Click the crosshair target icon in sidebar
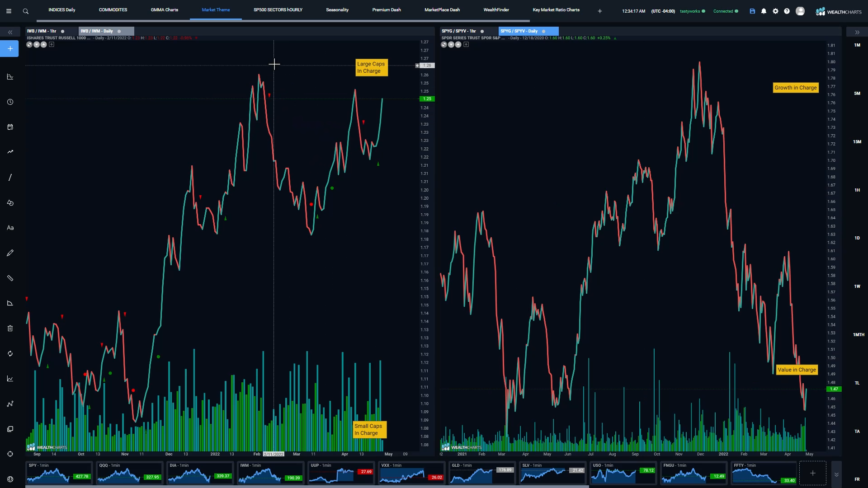868x488 pixels. coord(10,454)
